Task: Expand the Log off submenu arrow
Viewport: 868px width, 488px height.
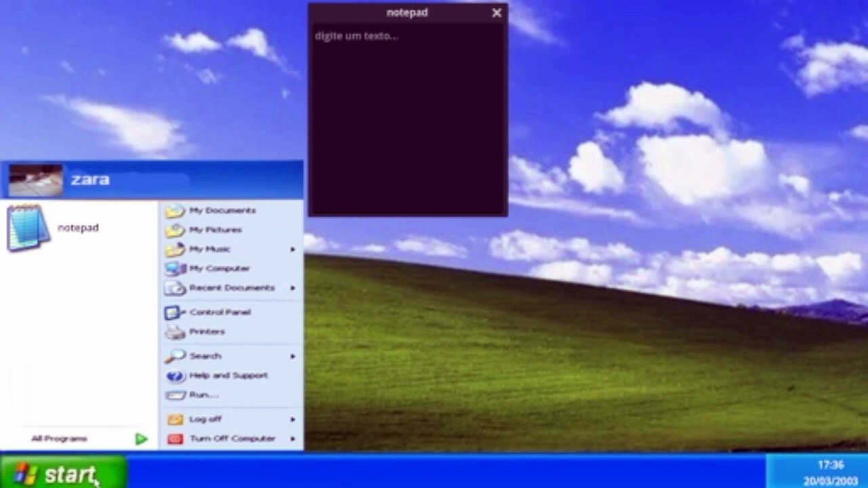Action: coord(293,420)
